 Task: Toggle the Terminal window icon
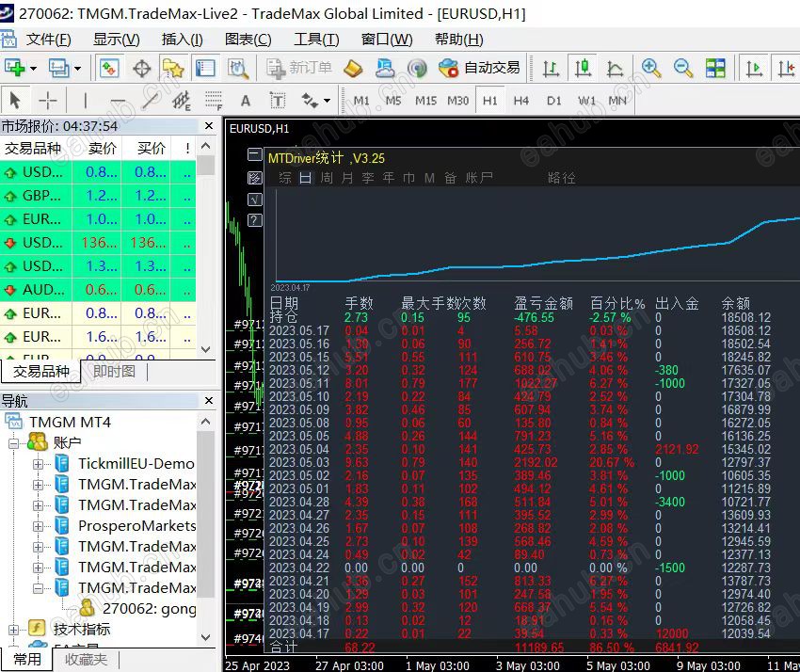(x=205, y=68)
